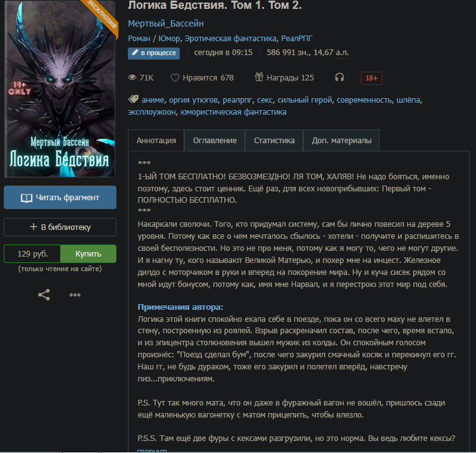The image size is (476, 453).
Task: Switch to Доп. материалы tab
Action: tap(342, 141)
